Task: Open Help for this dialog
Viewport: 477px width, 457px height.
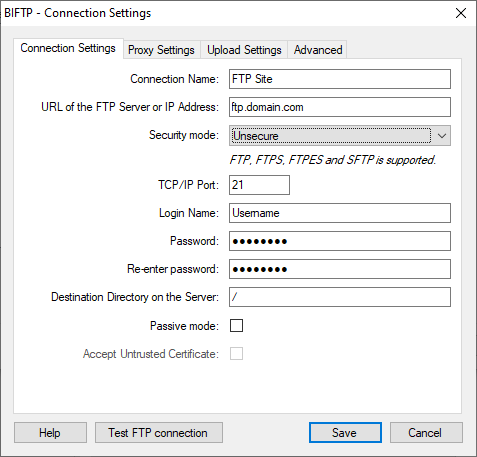Action: tap(50, 433)
